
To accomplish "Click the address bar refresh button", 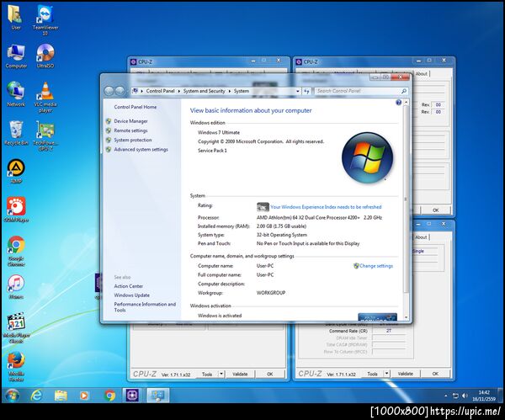I will (306, 91).
